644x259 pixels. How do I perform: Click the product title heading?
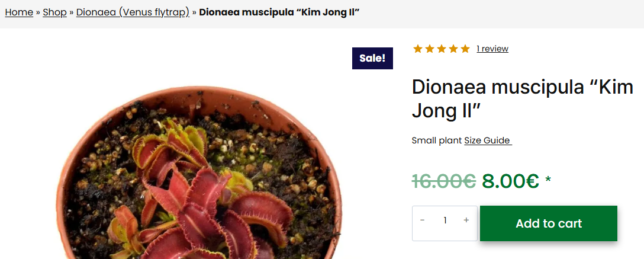522,98
